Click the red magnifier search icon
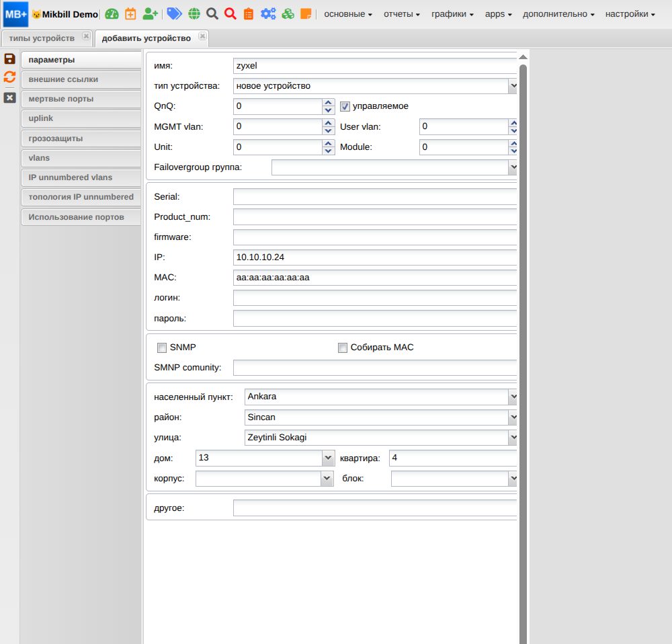This screenshot has height=644, width=672. (230, 13)
